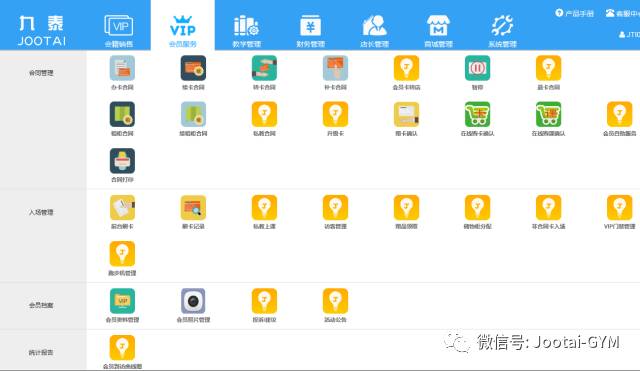Select 合同管理 sidebar category

coord(41,73)
